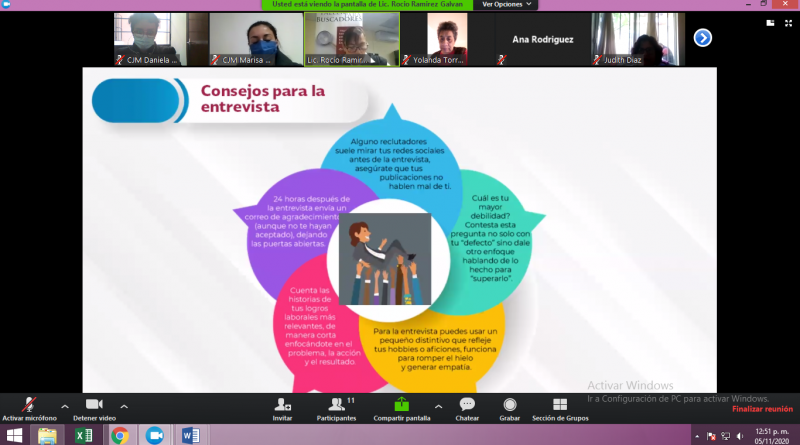
Task: Click the Grabar record icon
Action: [510, 405]
